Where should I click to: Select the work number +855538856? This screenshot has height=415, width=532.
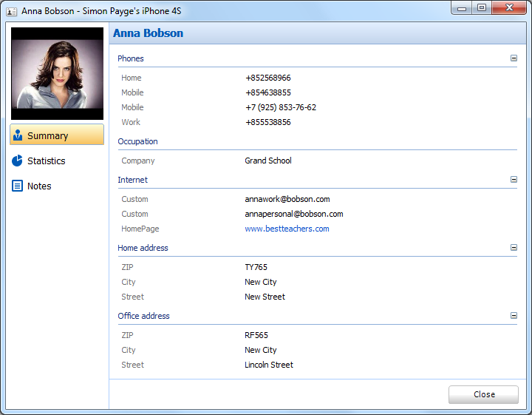coord(268,122)
